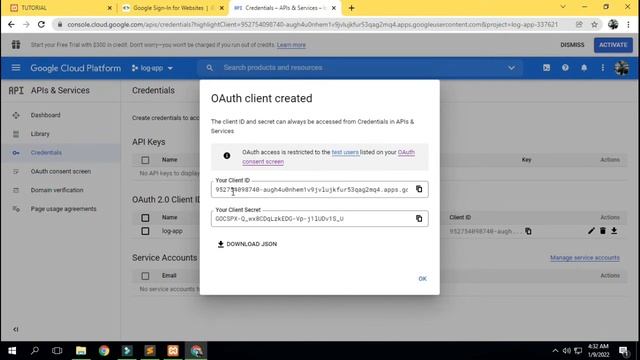The width and height of the screenshot is (640, 360).
Task: Open tab search chevron in Chrome
Action: (563, 7)
